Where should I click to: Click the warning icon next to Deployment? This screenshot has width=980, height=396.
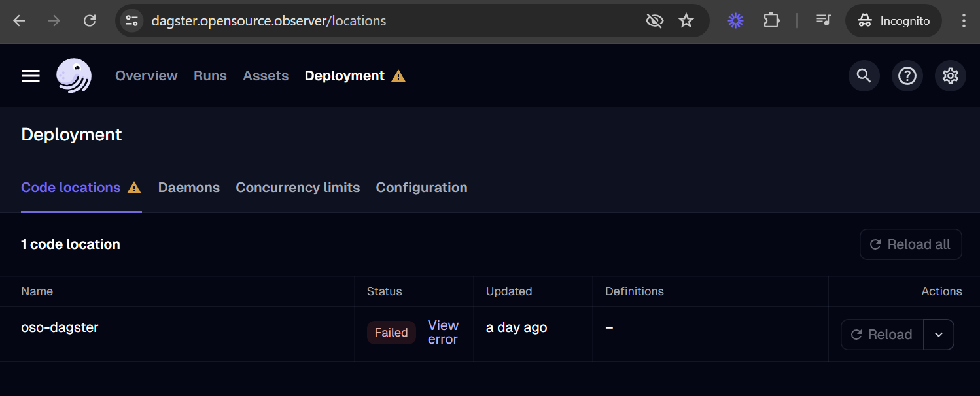pos(398,75)
